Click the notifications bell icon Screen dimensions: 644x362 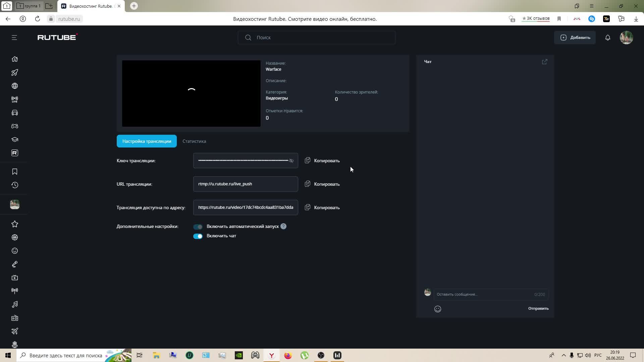(607, 38)
